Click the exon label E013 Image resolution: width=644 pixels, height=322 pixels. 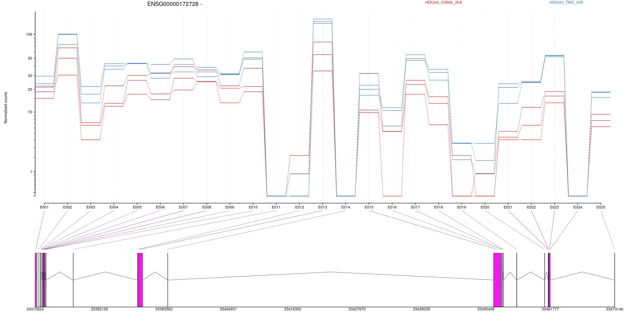coord(323,207)
